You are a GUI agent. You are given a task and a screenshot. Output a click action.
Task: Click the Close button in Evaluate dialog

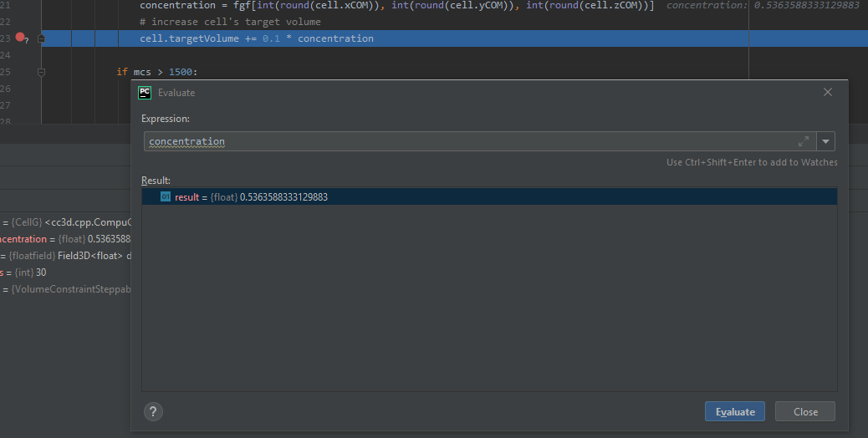805,411
